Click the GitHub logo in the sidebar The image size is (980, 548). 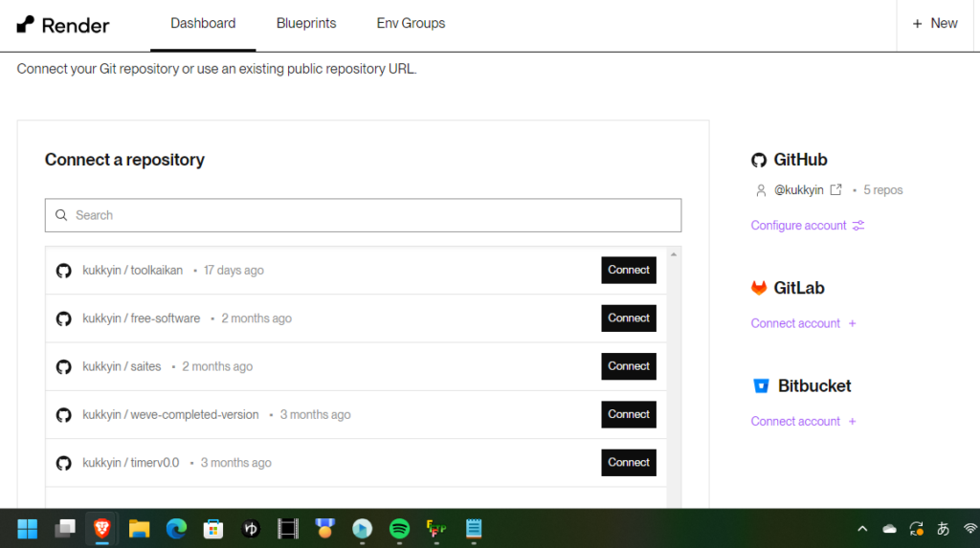759,160
